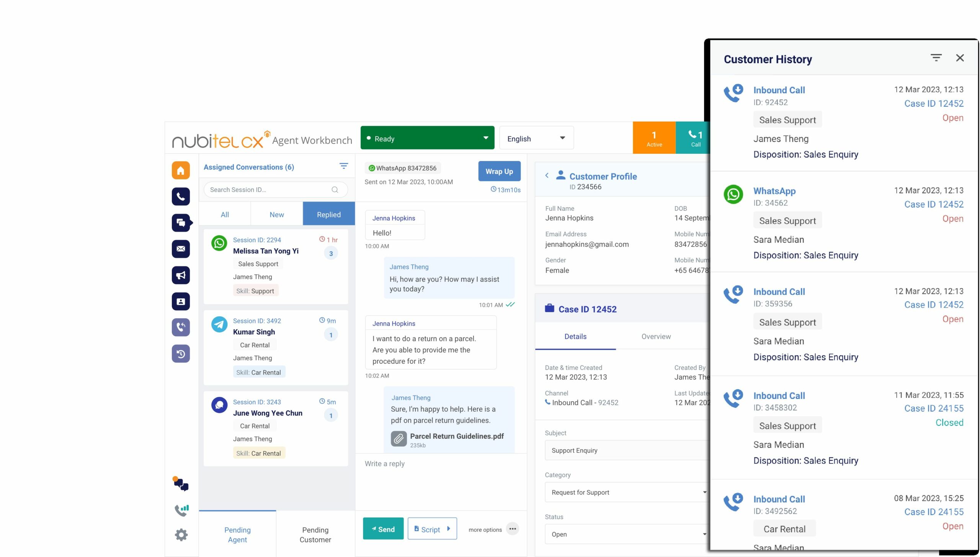Click the contacts/profile icon in sidebar
Screen dimensions: 980x557
coord(180,301)
